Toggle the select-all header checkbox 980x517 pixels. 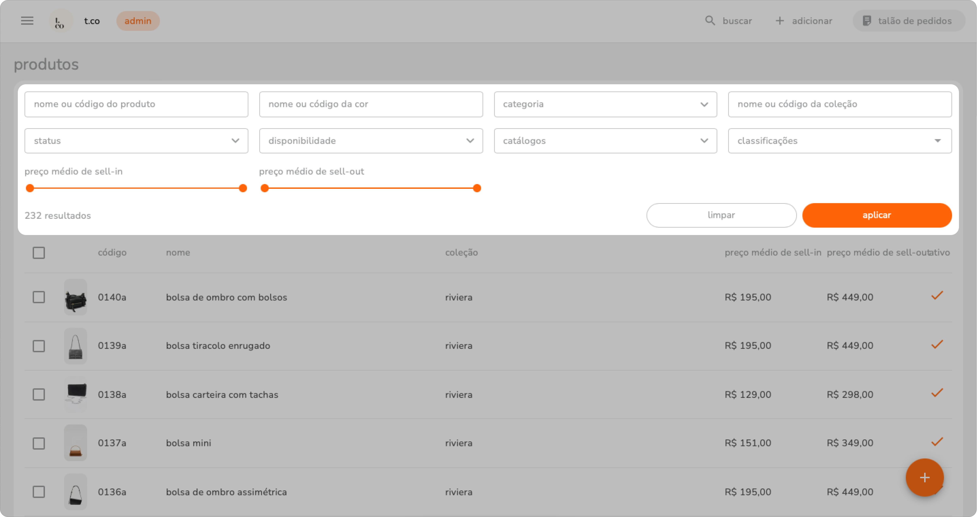click(x=39, y=253)
